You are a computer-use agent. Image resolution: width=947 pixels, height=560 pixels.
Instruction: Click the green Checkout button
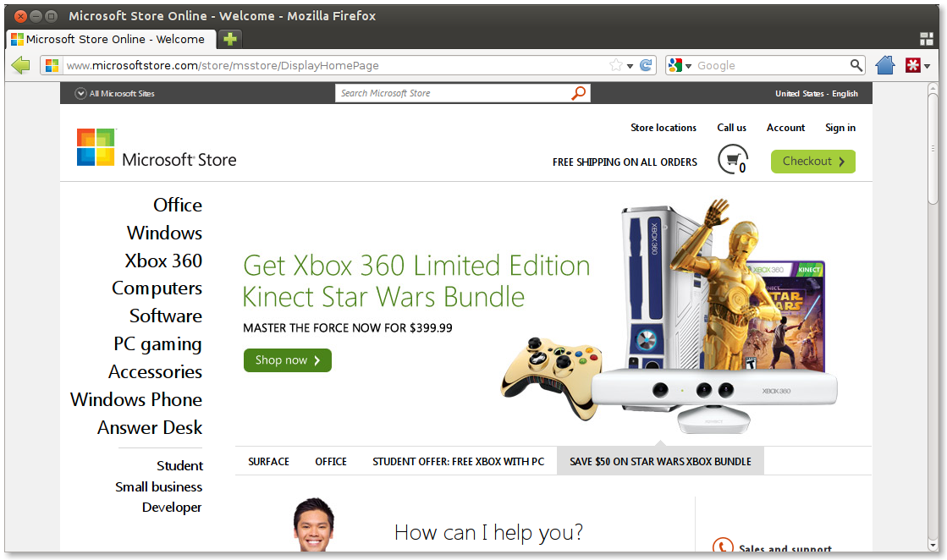[x=813, y=161]
